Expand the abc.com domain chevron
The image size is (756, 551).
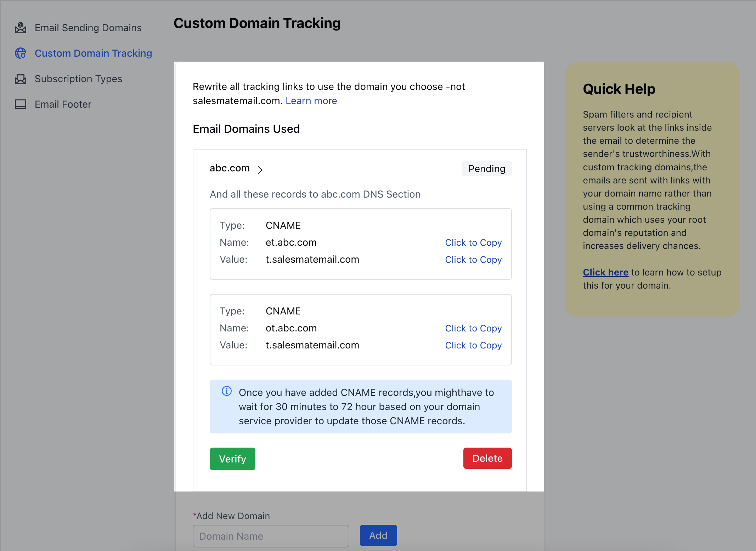260,170
